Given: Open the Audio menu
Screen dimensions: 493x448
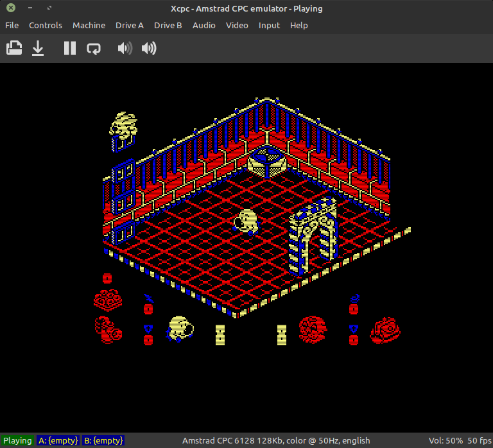Looking at the screenshot, I should click(x=203, y=26).
